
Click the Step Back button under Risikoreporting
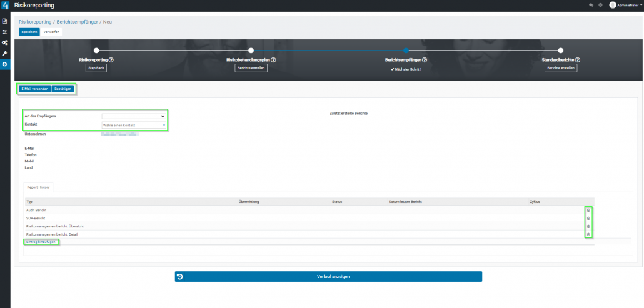(96, 68)
